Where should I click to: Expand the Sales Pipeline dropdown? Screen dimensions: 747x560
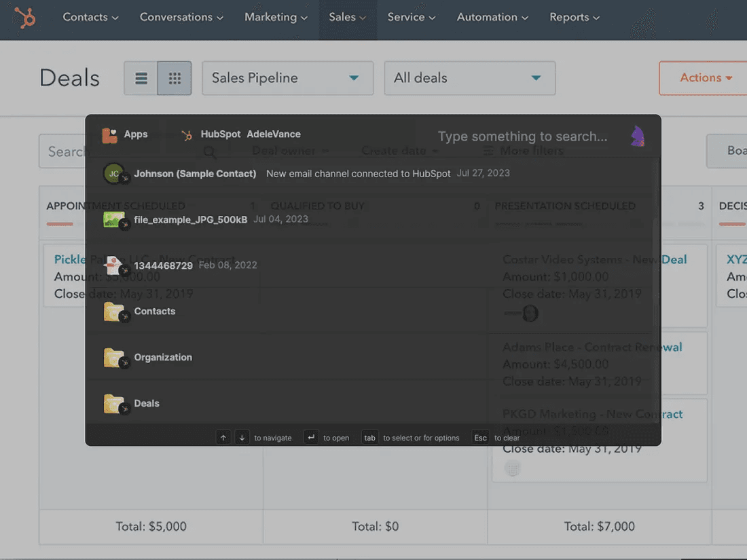pos(287,78)
